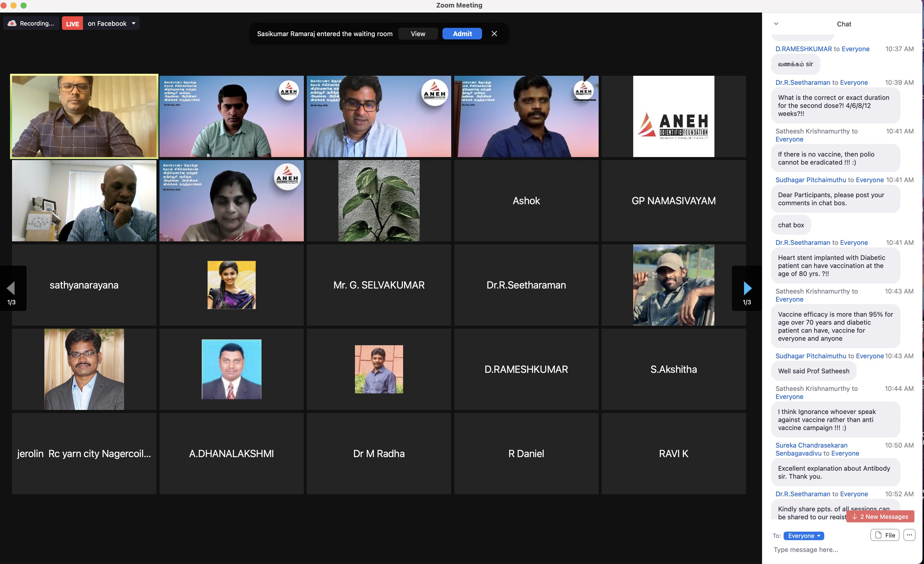
Task: Click the cloud Recording indicator icon
Action: 12,23
